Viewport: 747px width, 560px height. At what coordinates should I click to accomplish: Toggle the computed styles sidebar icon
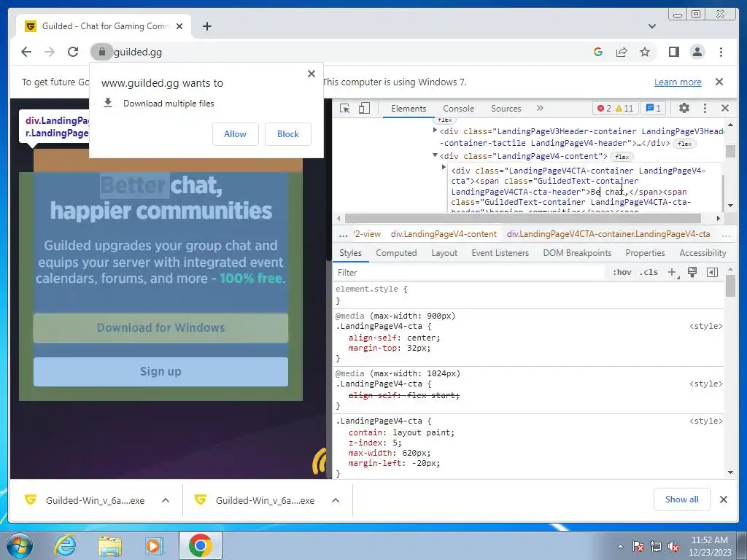(713, 273)
